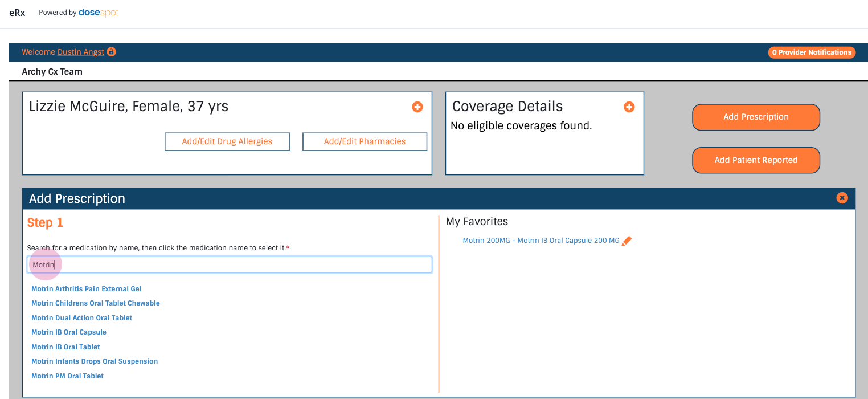Edit the Motrin 200MG favorite with the pencil icon
The height and width of the screenshot is (399, 868).
click(x=627, y=241)
